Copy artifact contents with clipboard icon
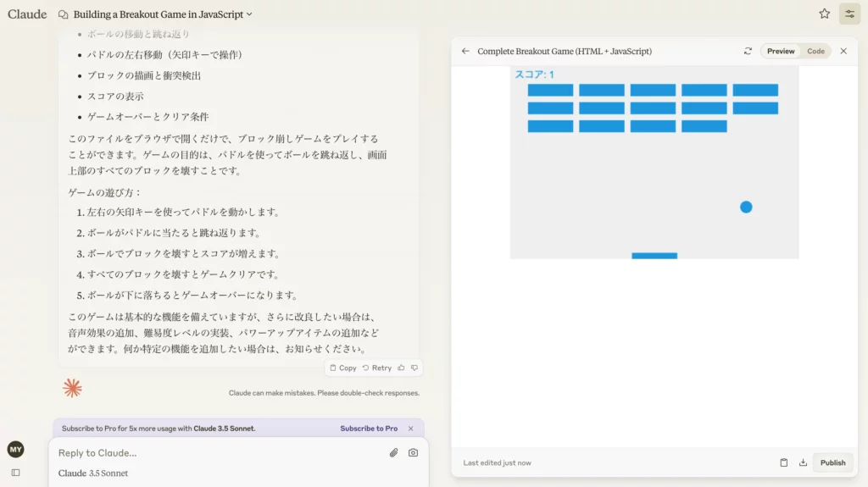Image resolution: width=868 pixels, height=487 pixels. coord(783,462)
